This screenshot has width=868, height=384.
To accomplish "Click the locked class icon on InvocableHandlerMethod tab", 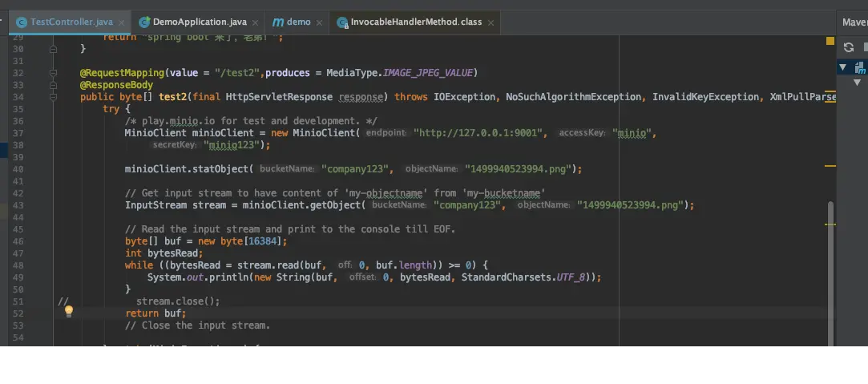I will click(342, 22).
